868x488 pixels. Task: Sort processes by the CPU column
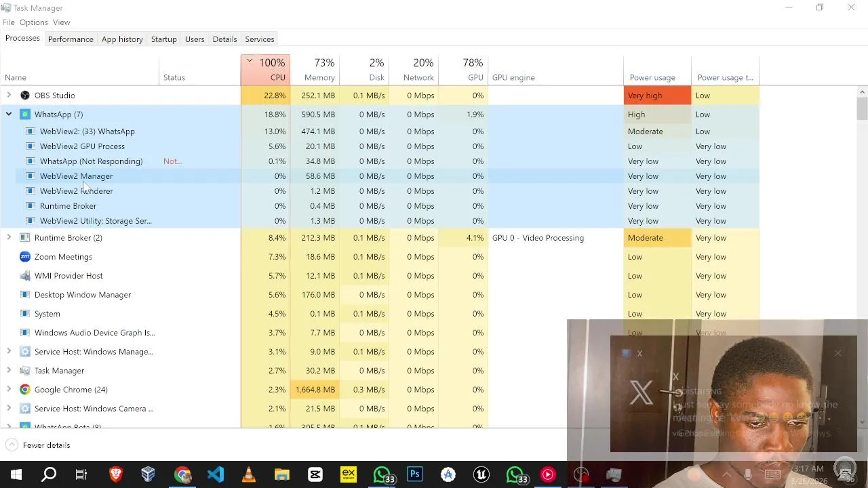pyautogui.click(x=265, y=70)
